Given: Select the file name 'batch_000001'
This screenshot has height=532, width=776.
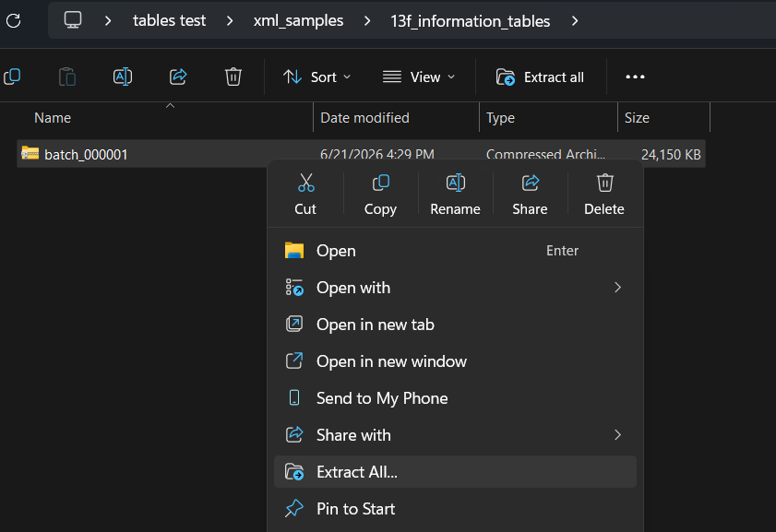Looking at the screenshot, I should point(86,155).
